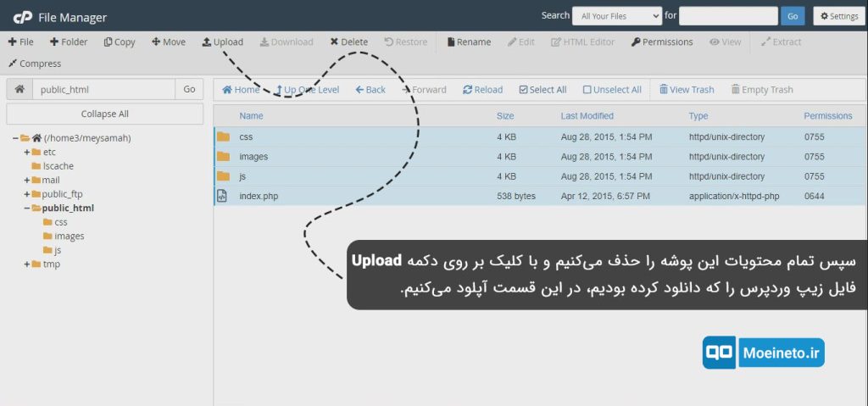868x406 pixels.
Task: Sort by the Type column header
Action: click(x=698, y=116)
